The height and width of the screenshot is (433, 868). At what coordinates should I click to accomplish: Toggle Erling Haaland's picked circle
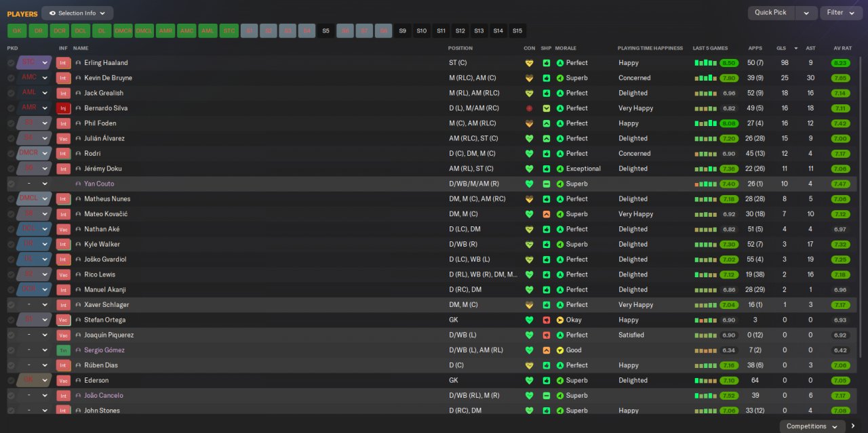pos(11,63)
